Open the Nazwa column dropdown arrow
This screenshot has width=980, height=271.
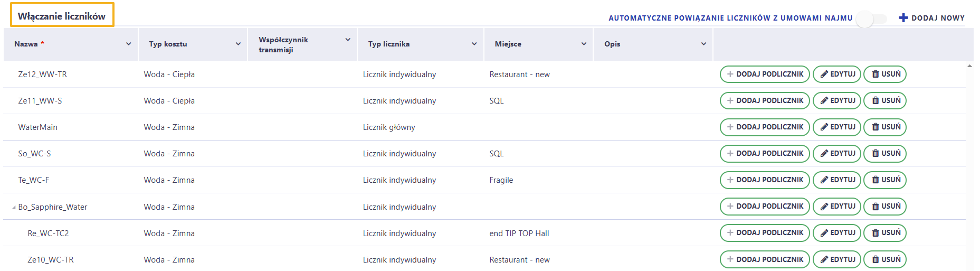coord(128,44)
